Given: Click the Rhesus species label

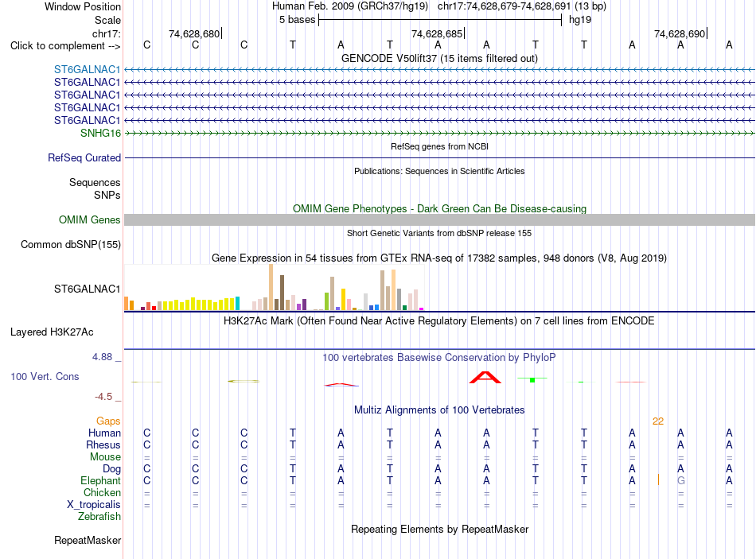Looking at the screenshot, I should pyautogui.click(x=103, y=444).
